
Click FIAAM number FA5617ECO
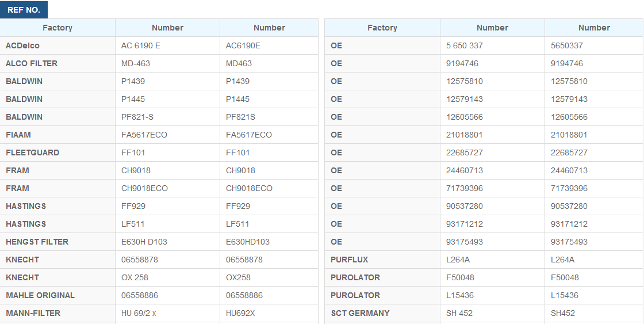tap(144, 135)
